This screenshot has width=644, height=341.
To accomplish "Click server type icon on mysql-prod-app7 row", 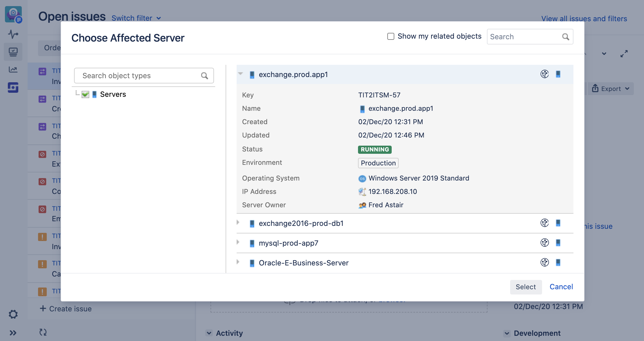I will pyautogui.click(x=558, y=243).
